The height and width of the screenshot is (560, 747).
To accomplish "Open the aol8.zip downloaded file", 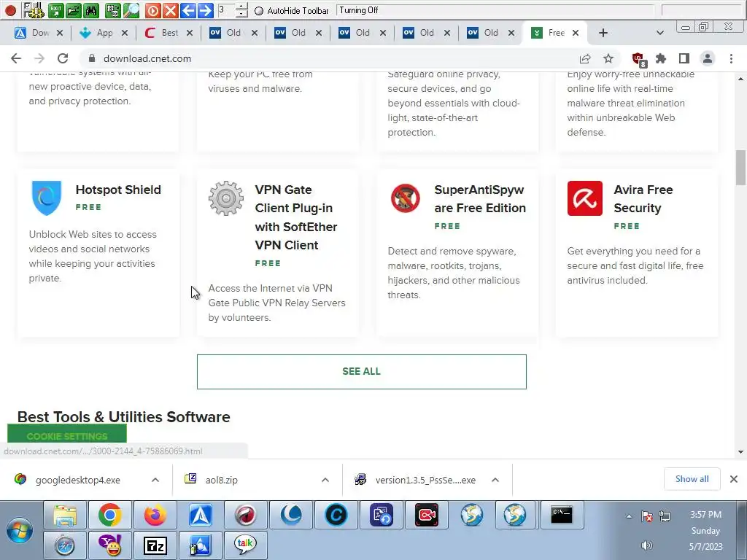I will (x=222, y=480).
